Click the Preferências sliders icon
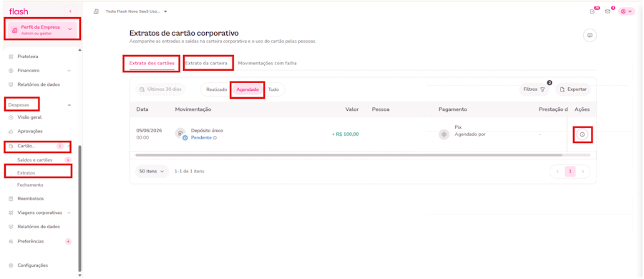 click(11, 241)
